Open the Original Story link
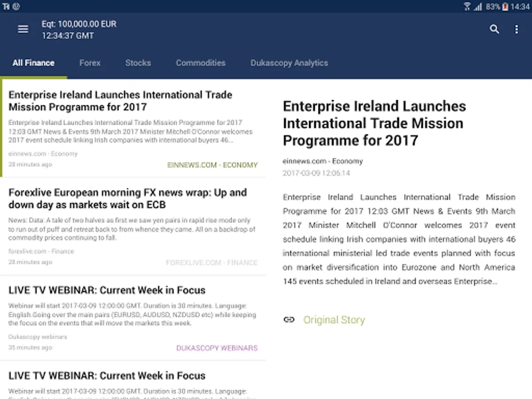Viewport: 532px width, 399px height. tap(334, 320)
